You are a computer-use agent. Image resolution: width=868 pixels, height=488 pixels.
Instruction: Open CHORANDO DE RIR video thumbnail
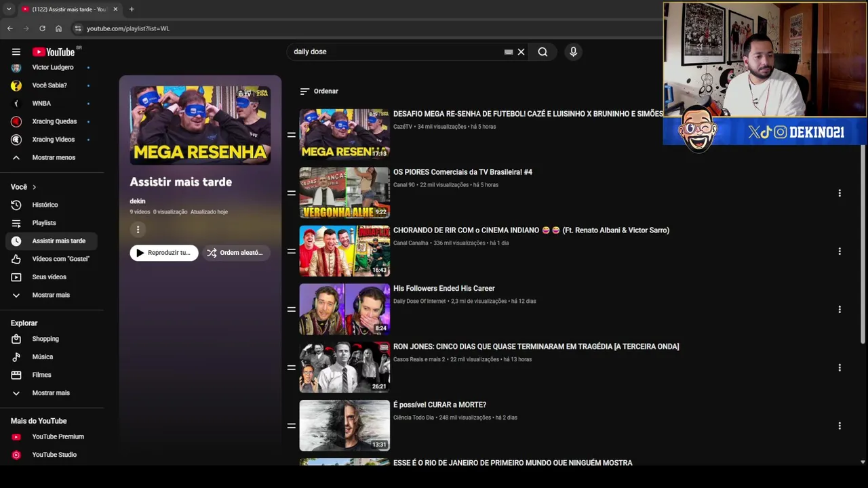coord(344,251)
